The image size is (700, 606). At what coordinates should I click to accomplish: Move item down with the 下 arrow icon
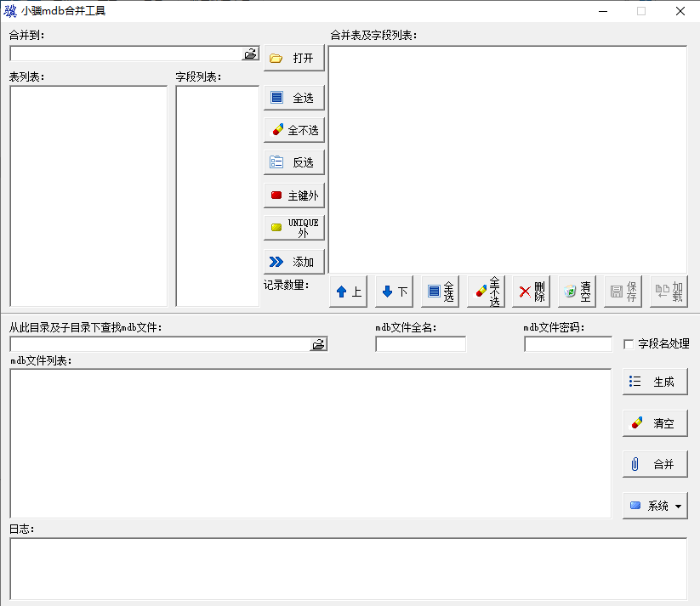pyautogui.click(x=394, y=292)
